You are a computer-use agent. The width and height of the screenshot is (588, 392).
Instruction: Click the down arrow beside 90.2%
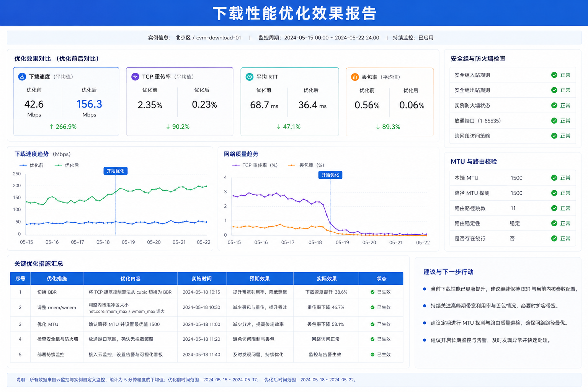click(168, 126)
